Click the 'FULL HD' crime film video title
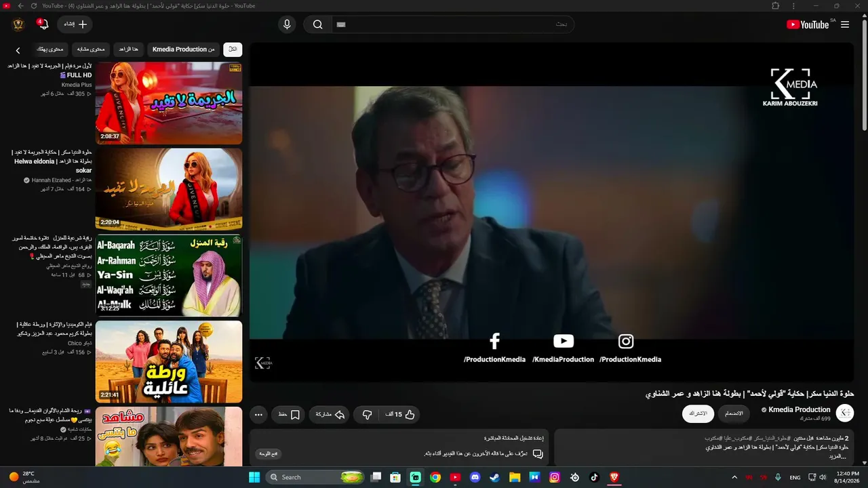This screenshot has height=488, width=868. [49, 70]
